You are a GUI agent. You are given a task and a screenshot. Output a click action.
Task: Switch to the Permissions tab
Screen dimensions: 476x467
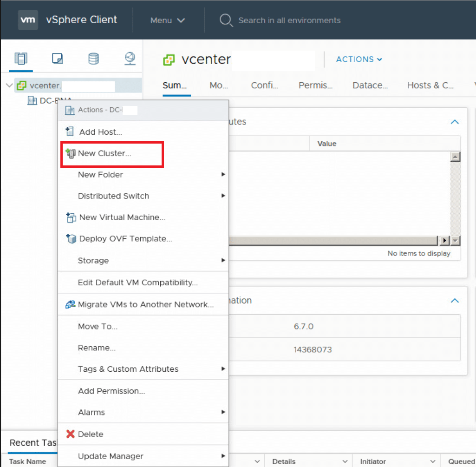(x=315, y=86)
